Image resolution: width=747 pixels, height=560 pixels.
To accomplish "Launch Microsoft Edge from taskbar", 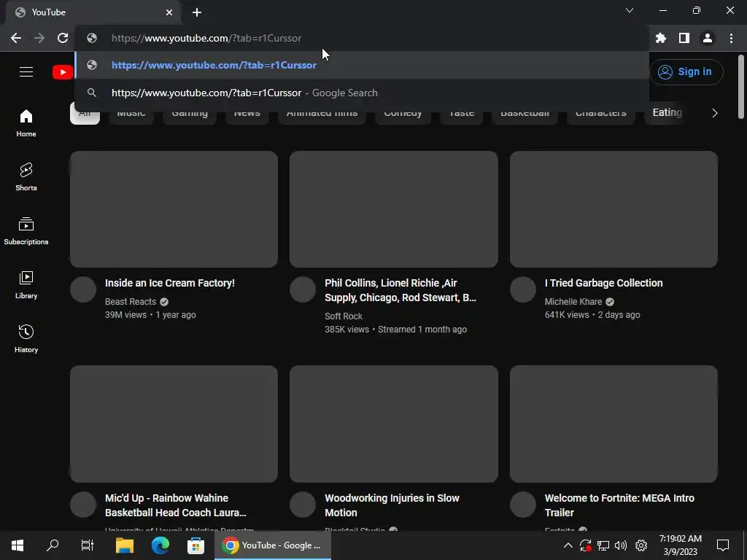I will pyautogui.click(x=160, y=545).
